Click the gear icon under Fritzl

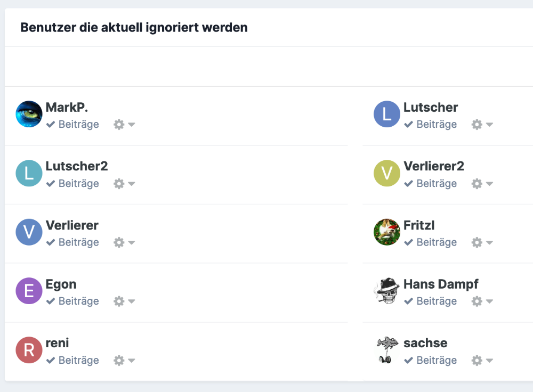point(477,242)
